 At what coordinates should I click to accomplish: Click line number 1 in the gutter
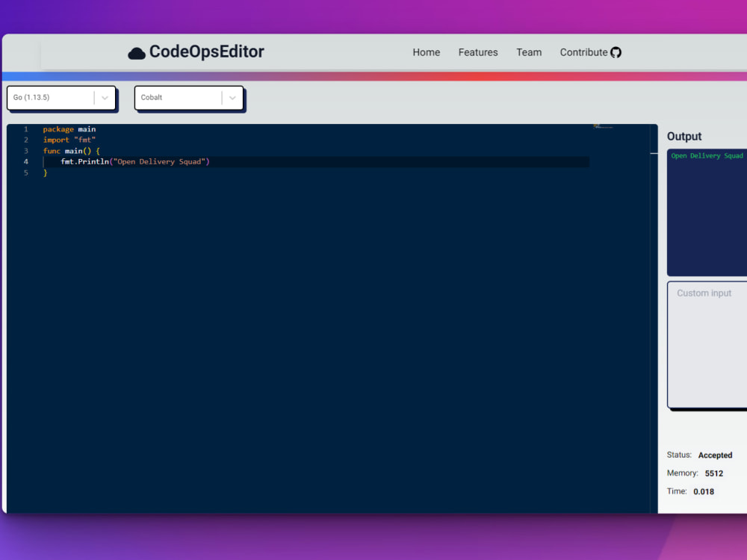pos(25,129)
